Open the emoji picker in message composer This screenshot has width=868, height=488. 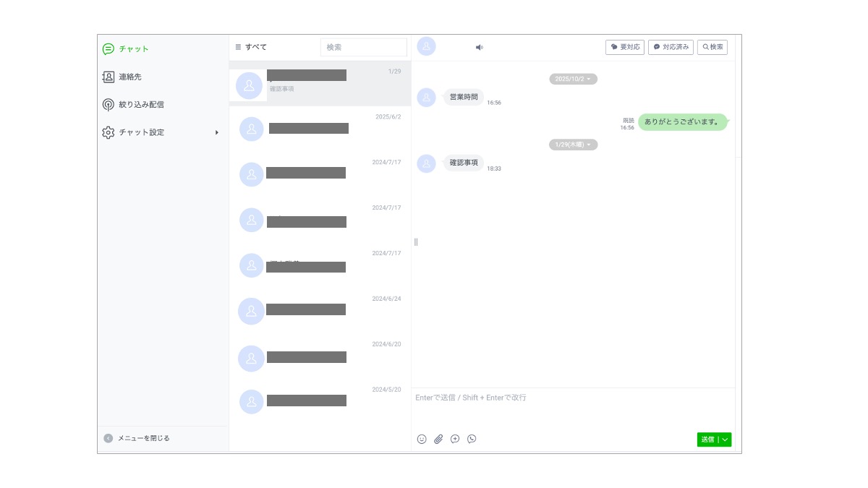coord(422,439)
